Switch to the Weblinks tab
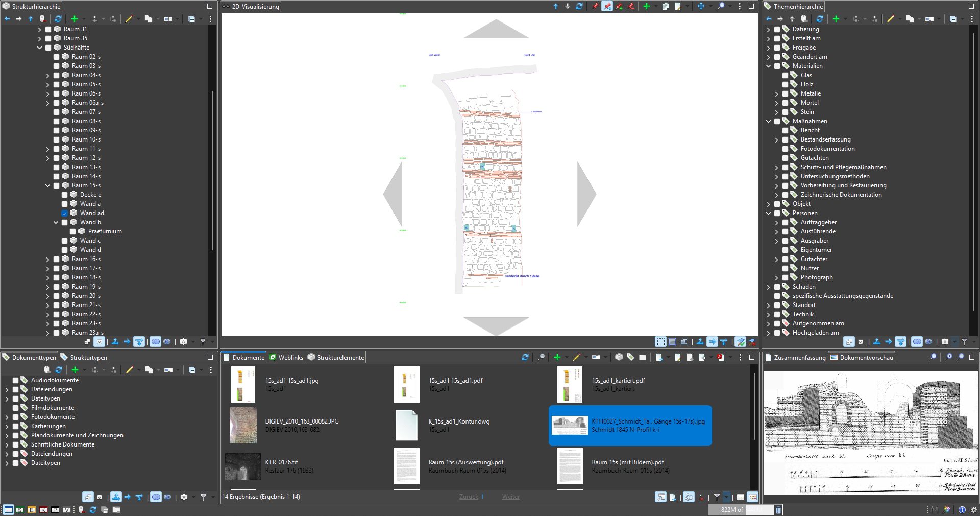This screenshot has width=980, height=516. click(286, 357)
